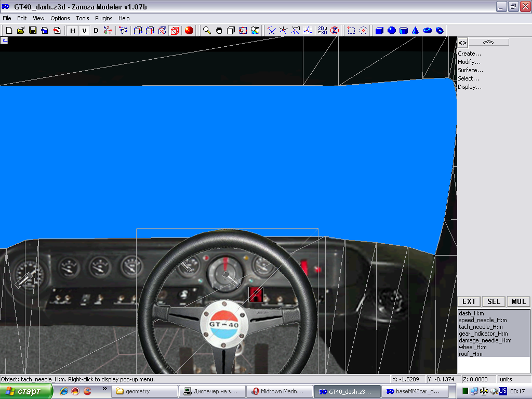Select wheel_H:m in the object list
532x399 pixels.
(472, 347)
